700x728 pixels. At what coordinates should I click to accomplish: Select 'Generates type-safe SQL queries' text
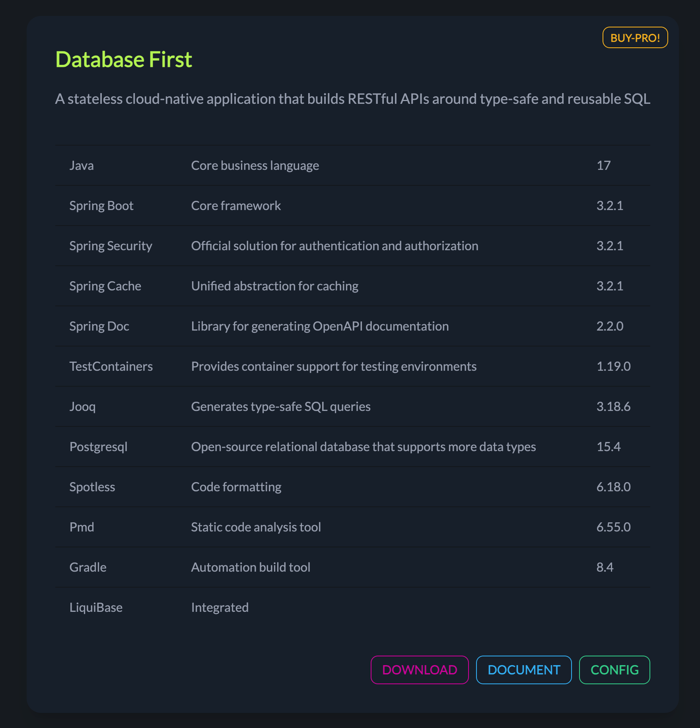pos(281,407)
